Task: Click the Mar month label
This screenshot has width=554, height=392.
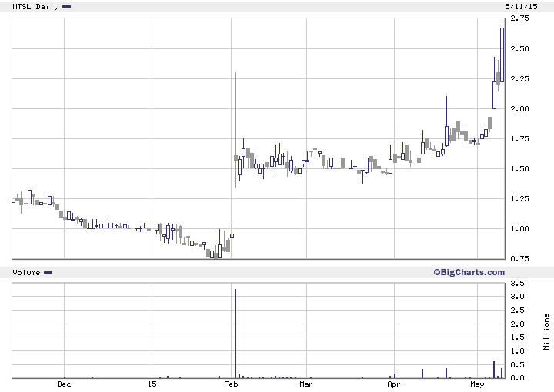Action: click(306, 384)
